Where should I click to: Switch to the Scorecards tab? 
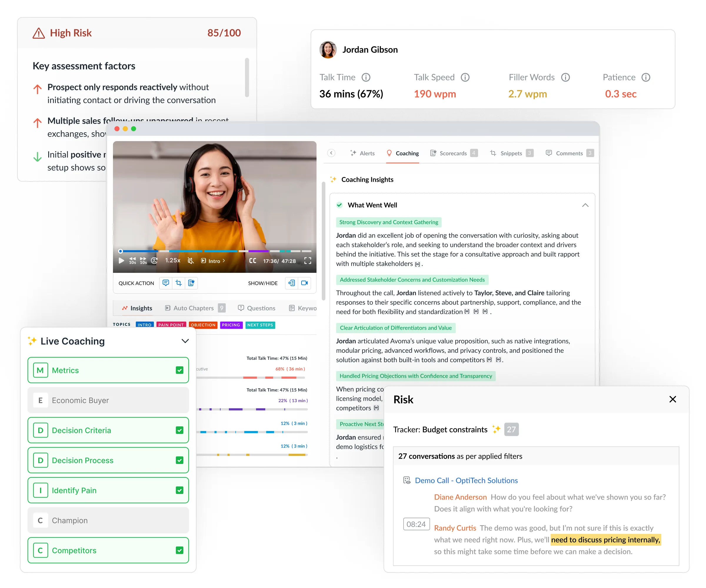453,153
